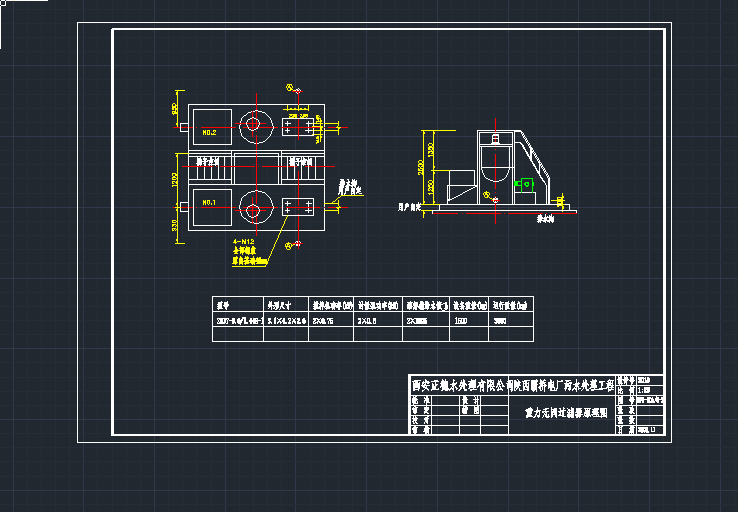Select the yellow 4-N12 annotation text

coord(243,242)
